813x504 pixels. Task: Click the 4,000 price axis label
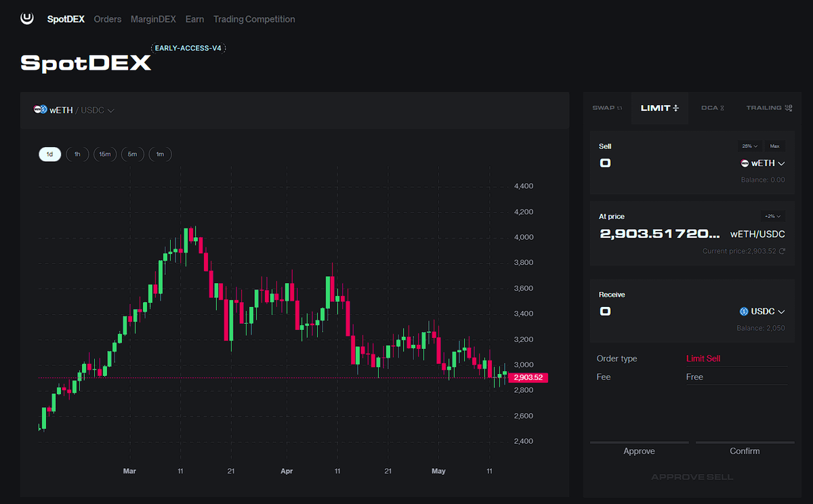tap(524, 237)
